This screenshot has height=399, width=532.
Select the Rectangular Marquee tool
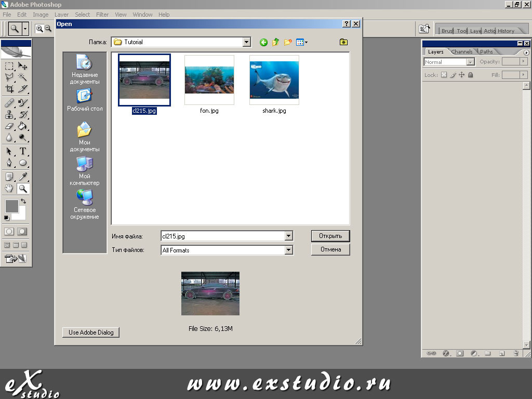pos(9,66)
